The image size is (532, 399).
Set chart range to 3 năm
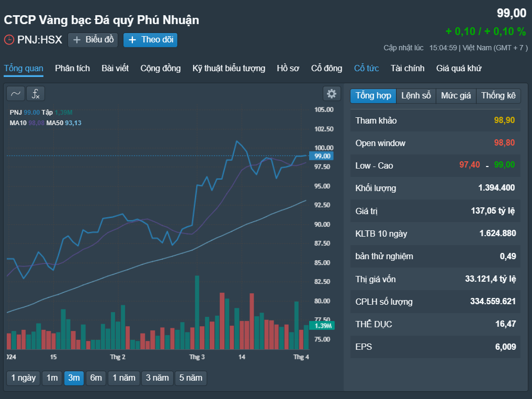157,378
